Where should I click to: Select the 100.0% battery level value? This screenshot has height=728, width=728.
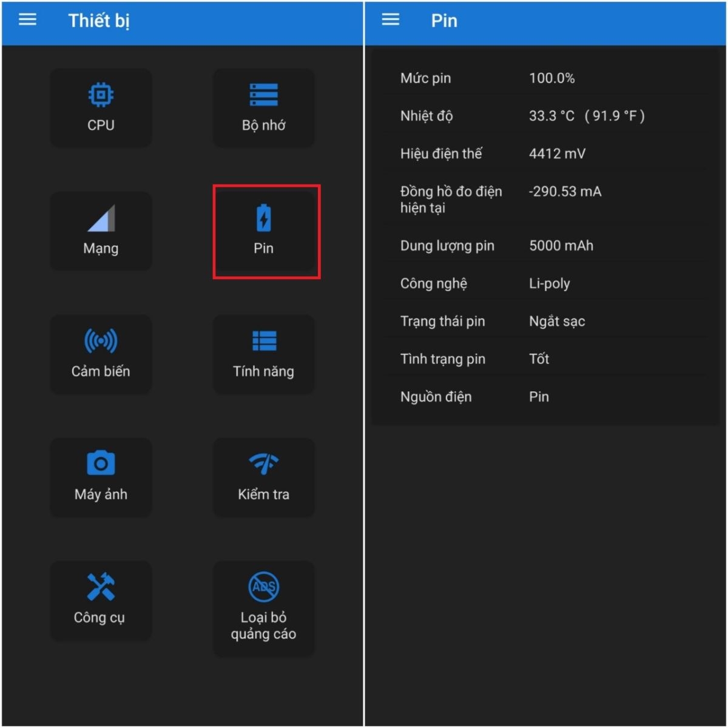click(551, 78)
